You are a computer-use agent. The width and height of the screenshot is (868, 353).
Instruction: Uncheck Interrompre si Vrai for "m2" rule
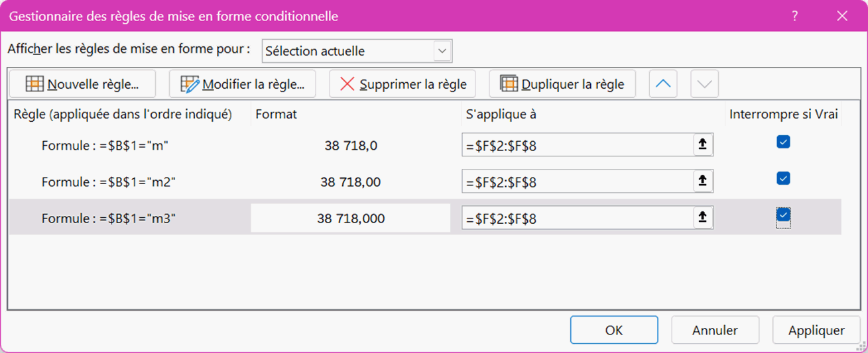coord(783,179)
